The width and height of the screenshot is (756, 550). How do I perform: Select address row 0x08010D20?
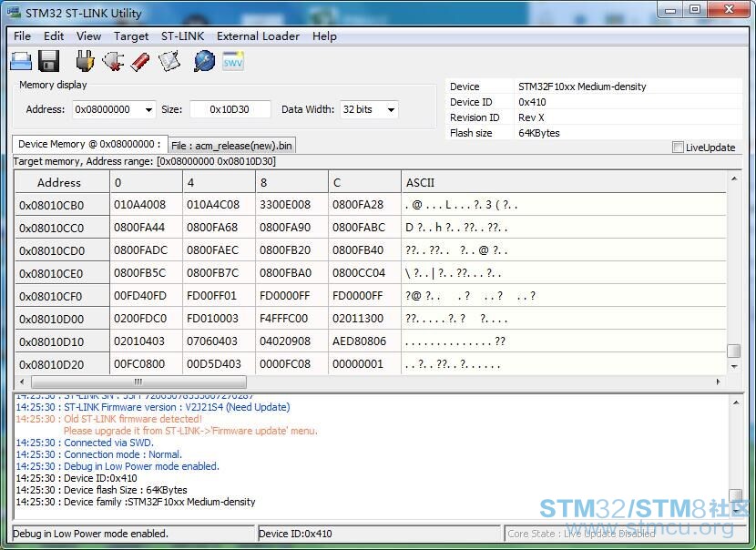(x=62, y=364)
